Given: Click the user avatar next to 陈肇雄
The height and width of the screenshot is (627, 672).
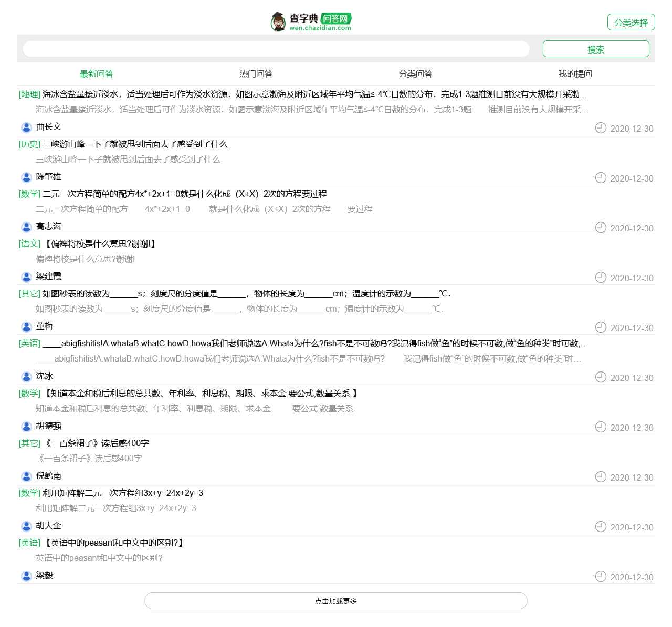Looking at the screenshot, I should tap(26, 177).
